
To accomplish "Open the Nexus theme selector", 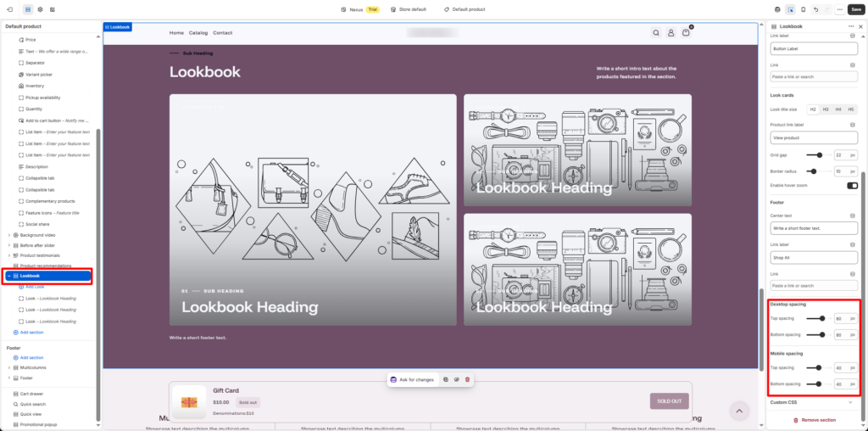I will (x=360, y=9).
